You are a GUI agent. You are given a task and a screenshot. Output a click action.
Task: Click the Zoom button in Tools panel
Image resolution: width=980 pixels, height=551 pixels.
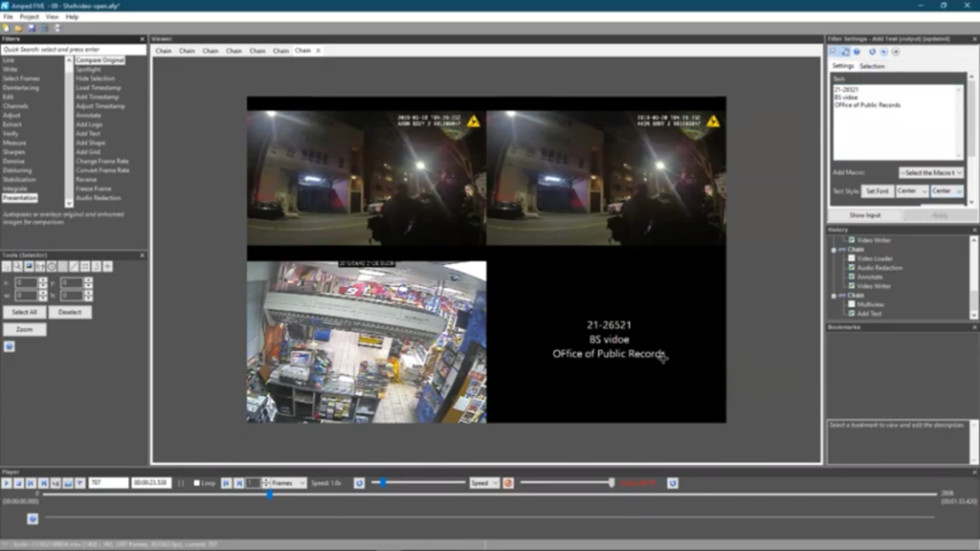tap(24, 329)
